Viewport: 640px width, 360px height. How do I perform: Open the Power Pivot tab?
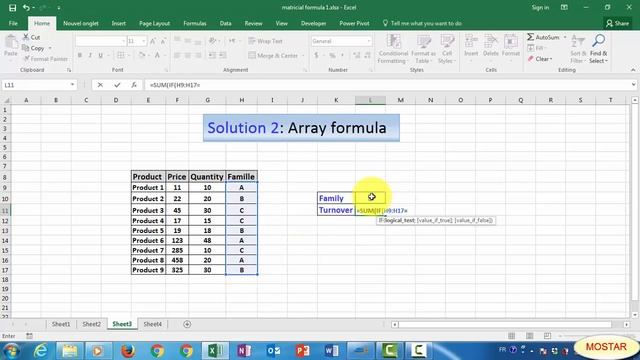coord(354,23)
